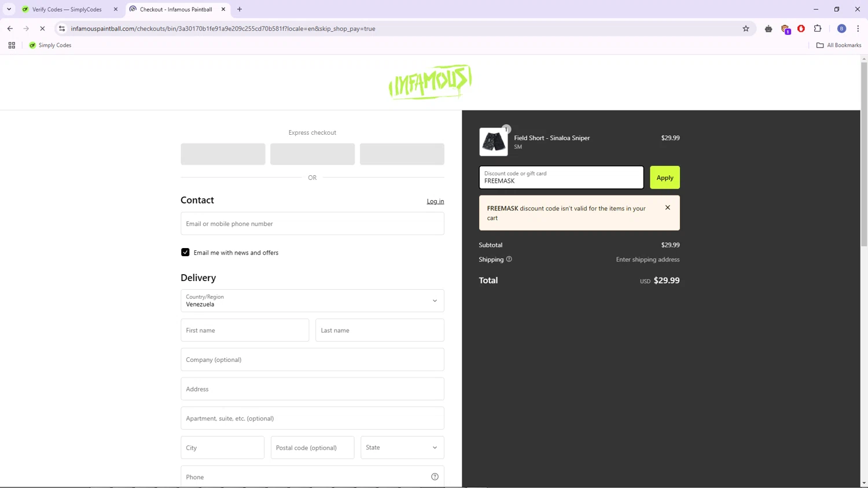Viewport: 868px width, 488px height.
Task: Click the scrollbar down arrow
Action: pos(864,483)
